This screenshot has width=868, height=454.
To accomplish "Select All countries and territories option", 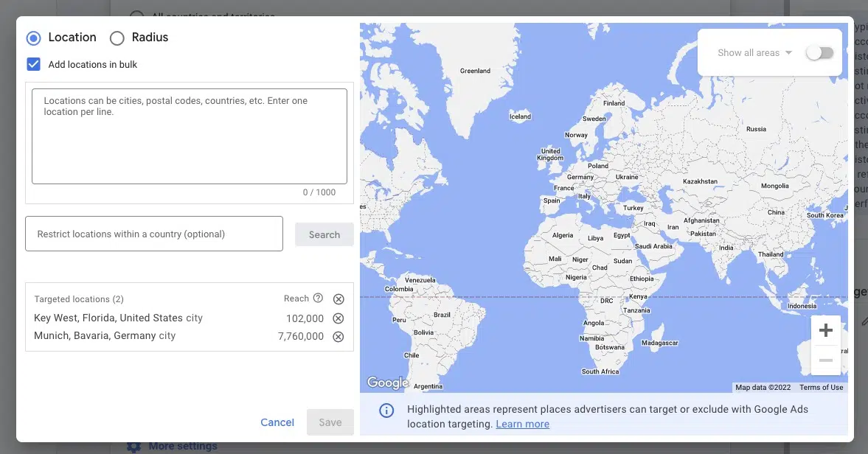I will pyautogui.click(x=136, y=16).
